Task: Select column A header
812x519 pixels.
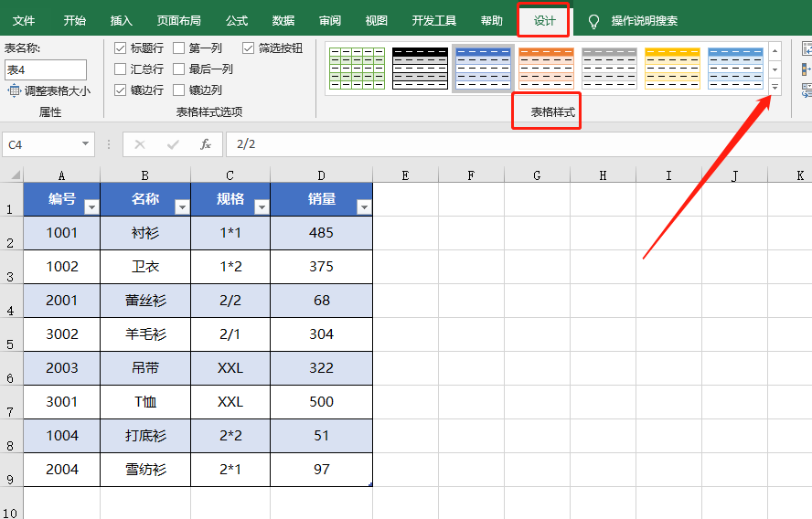Action: pyautogui.click(x=61, y=175)
